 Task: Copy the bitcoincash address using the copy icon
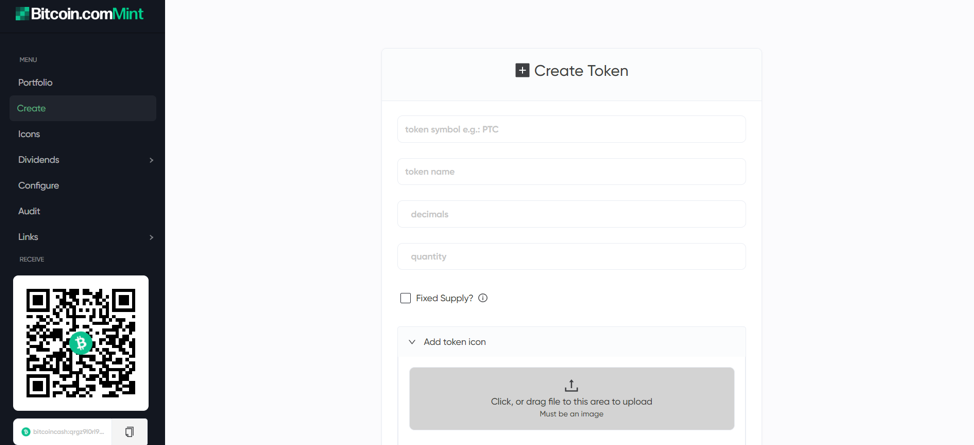click(x=129, y=432)
